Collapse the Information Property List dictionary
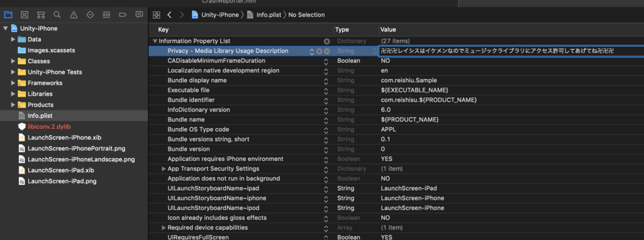The width and height of the screenshot is (644, 240). point(155,41)
